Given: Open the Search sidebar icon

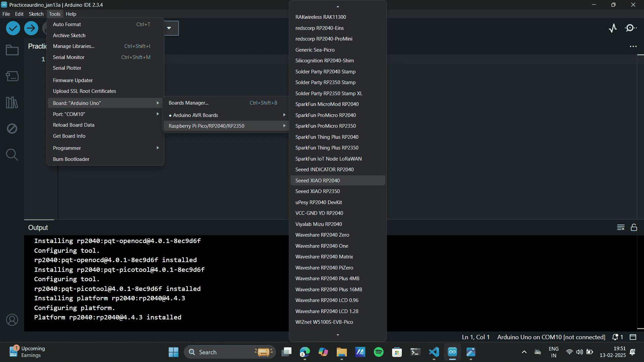Looking at the screenshot, I should pyautogui.click(x=12, y=155).
